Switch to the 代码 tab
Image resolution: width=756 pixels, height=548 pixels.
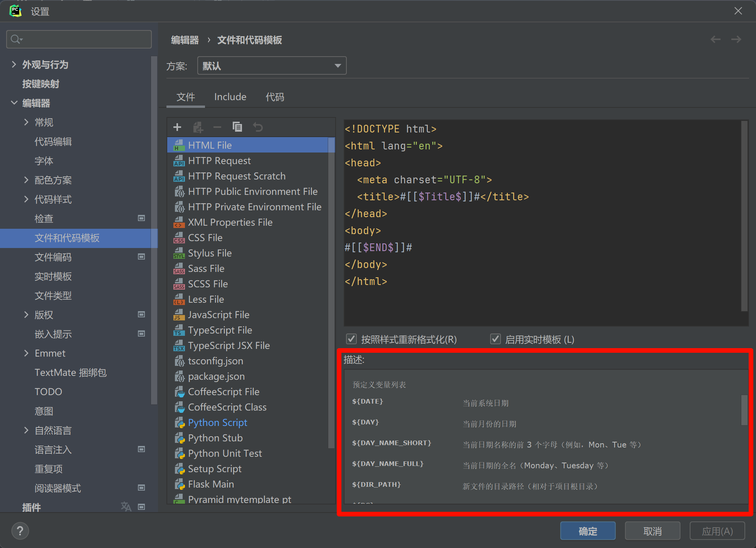point(275,97)
